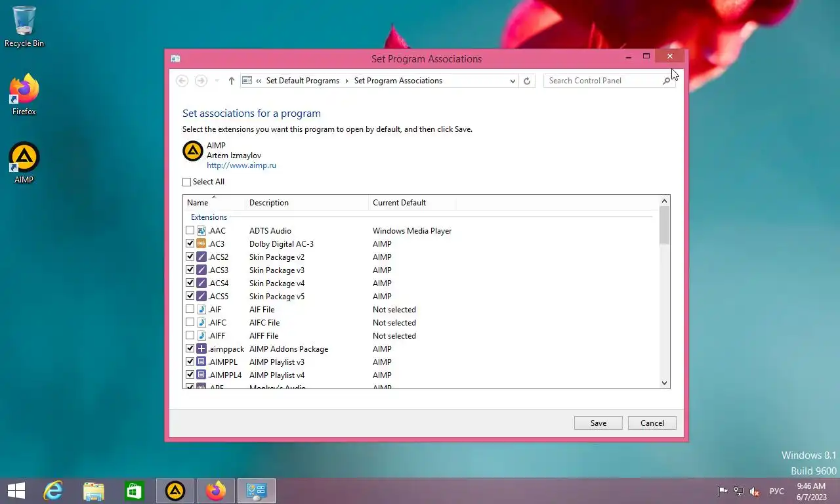Viewport: 840px width, 504px height.
Task: Click the muted volume tray icon
Action: pos(755,491)
